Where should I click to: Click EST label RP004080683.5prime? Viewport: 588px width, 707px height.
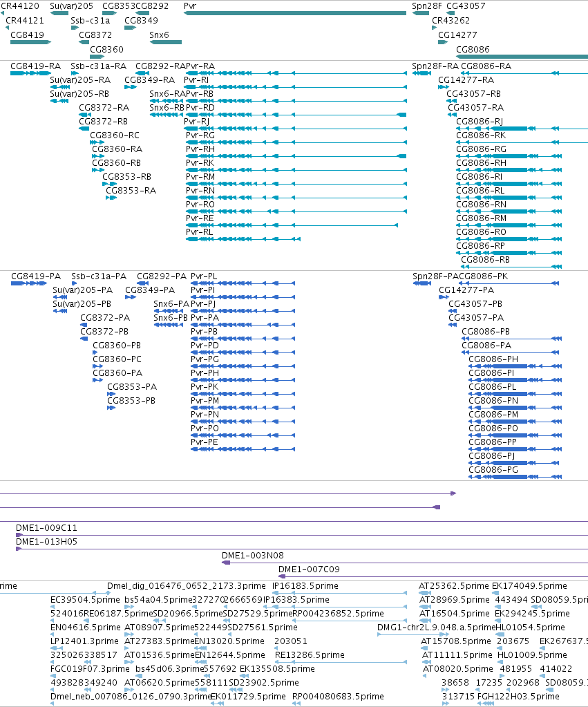click(338, 697)
